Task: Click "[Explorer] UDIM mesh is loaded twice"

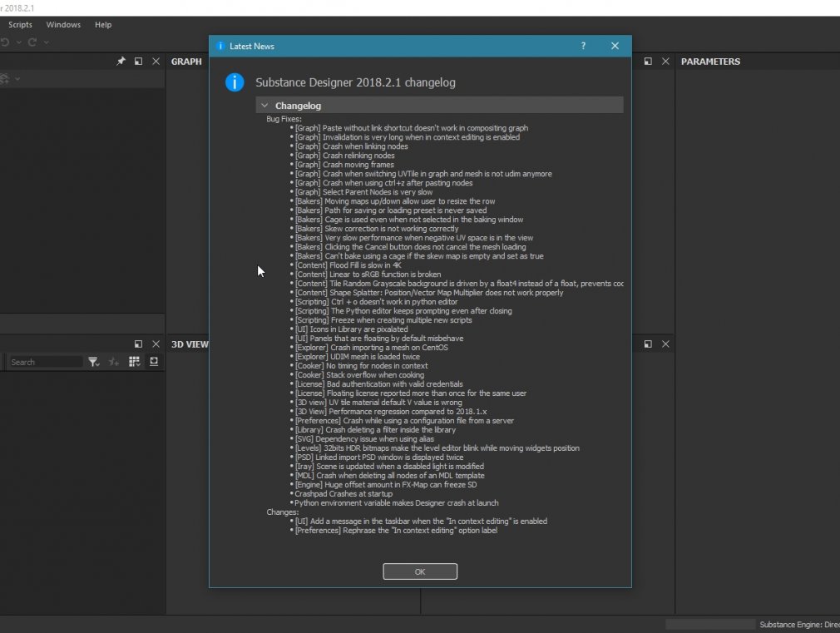Action: [x=358, y=357]
